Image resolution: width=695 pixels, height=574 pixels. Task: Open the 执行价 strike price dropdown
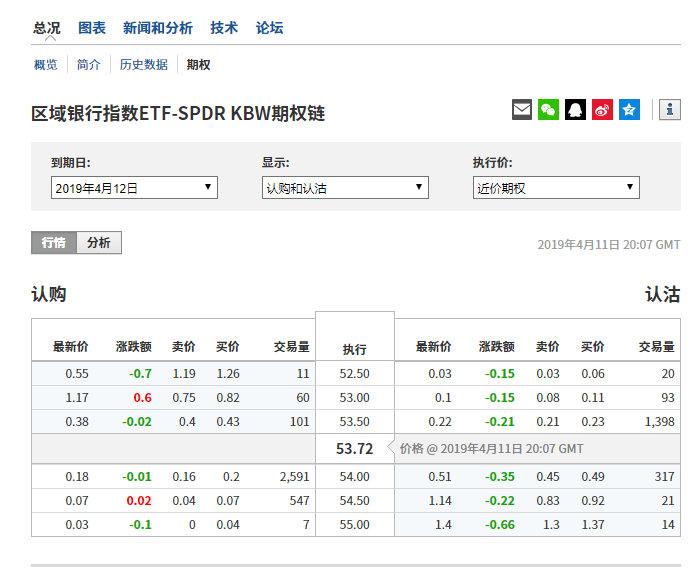556,187
